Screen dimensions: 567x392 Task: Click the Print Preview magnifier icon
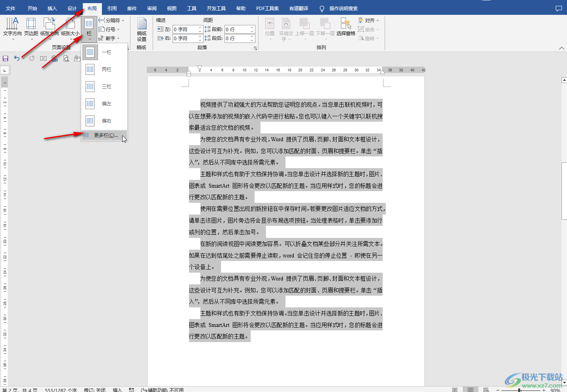tap(66, 59)
